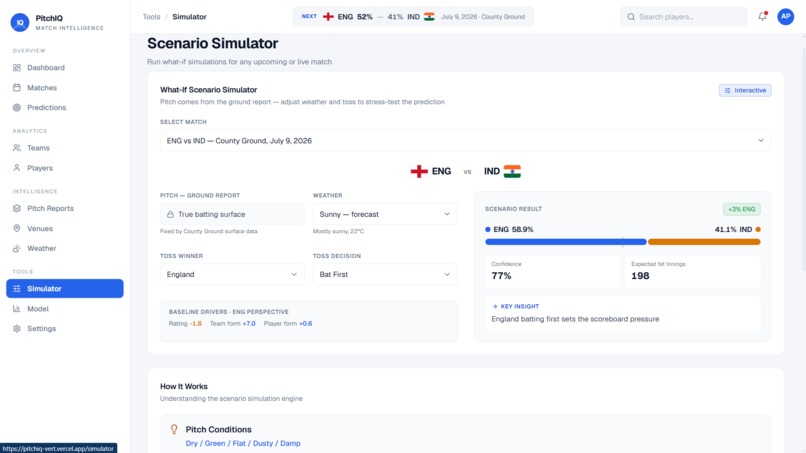The image size is (806, 453).
Task: Click the Model bar chart icon
Action: pos(17,309)
